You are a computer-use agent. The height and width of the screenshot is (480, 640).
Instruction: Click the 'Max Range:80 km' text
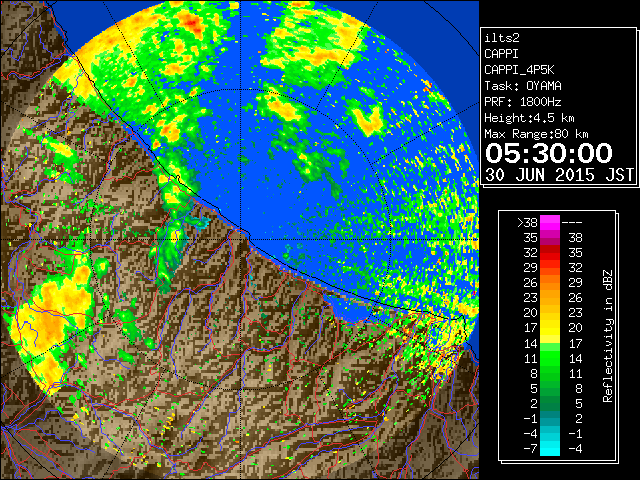(536, 134)
